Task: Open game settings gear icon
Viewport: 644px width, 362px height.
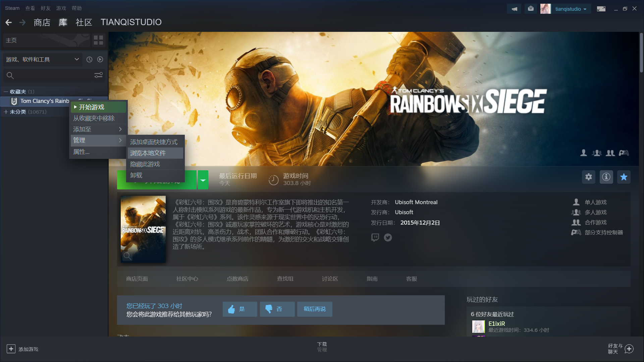Action: click(589, 177)
